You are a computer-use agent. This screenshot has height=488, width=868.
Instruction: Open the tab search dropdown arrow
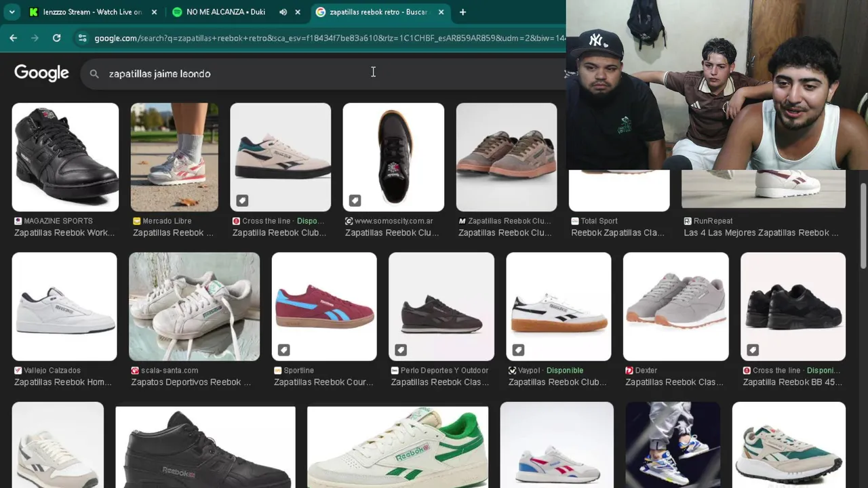[x=12, y=12]
